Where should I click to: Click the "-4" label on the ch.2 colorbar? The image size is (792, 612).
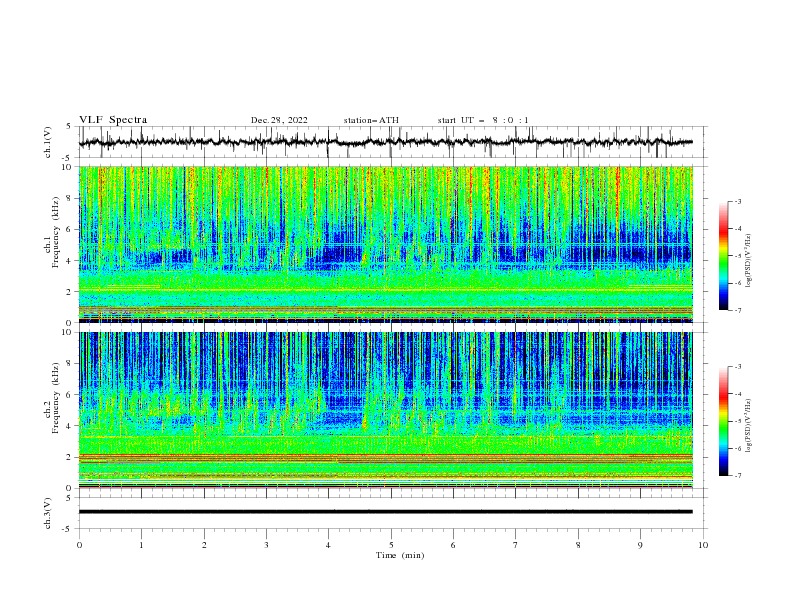pyautogui.click(x=737, y=394)
